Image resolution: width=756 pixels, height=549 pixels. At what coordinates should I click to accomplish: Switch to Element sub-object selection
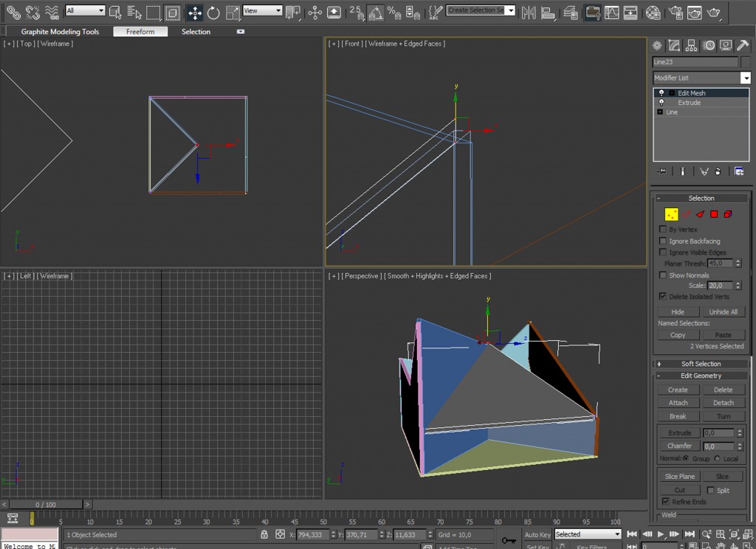click(x=728, y=214)
